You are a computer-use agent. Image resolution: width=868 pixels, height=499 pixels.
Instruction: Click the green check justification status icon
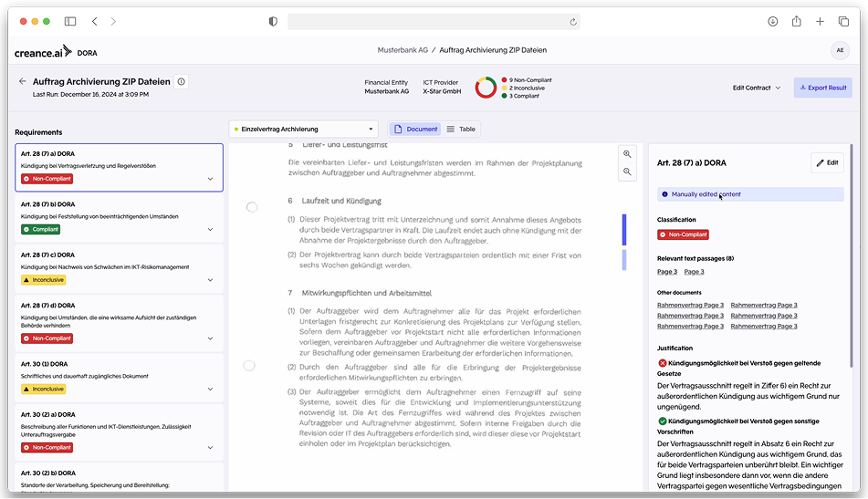tap(662, 421)
